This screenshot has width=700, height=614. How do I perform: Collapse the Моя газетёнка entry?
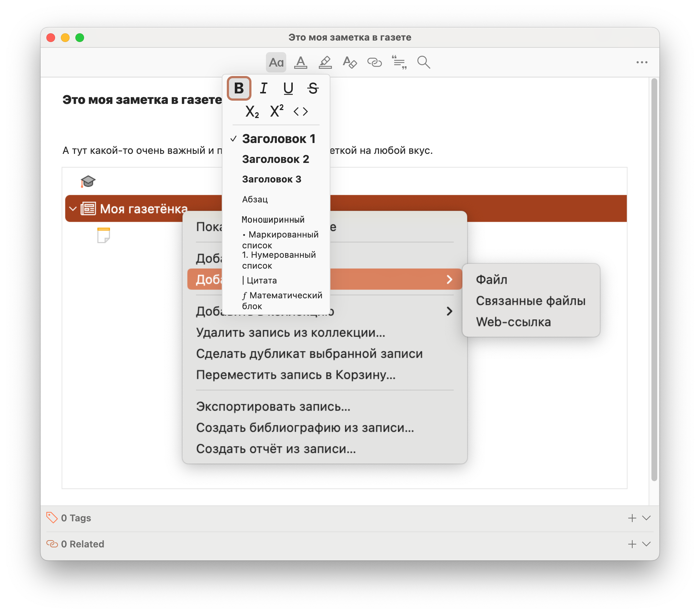[x=73, y=209]
